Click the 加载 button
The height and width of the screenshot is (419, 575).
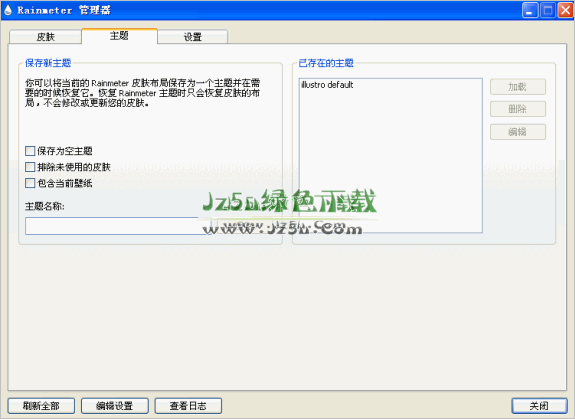[x=518, y=87]
